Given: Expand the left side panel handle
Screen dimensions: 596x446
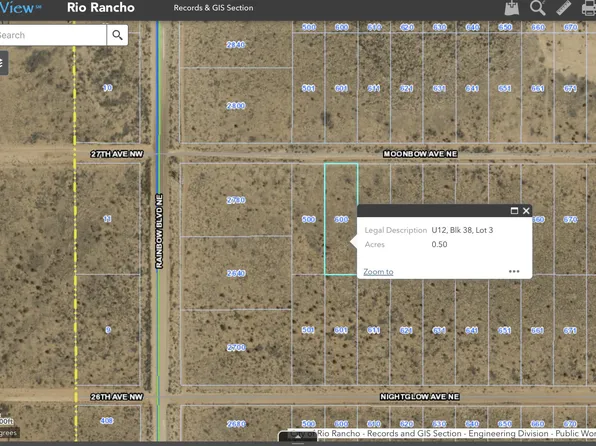Looking at the screenshot, I should point(3,63).
